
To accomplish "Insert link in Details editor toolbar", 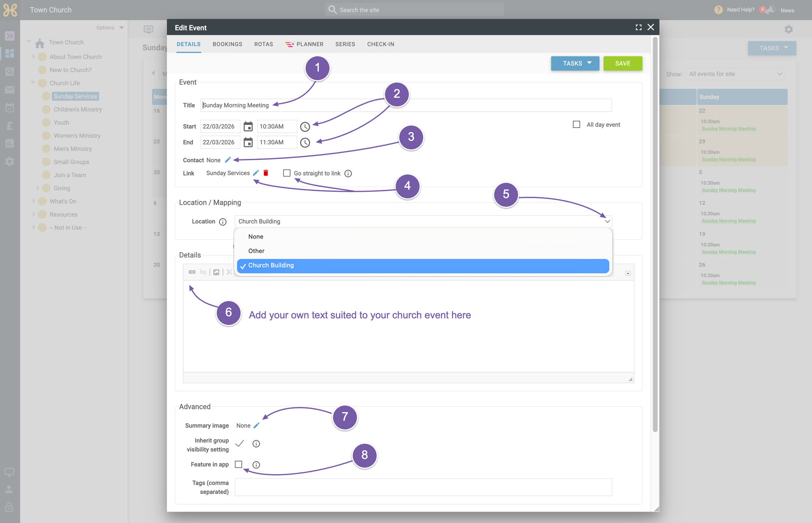I will pyautogui.click(x=192, y=272).
